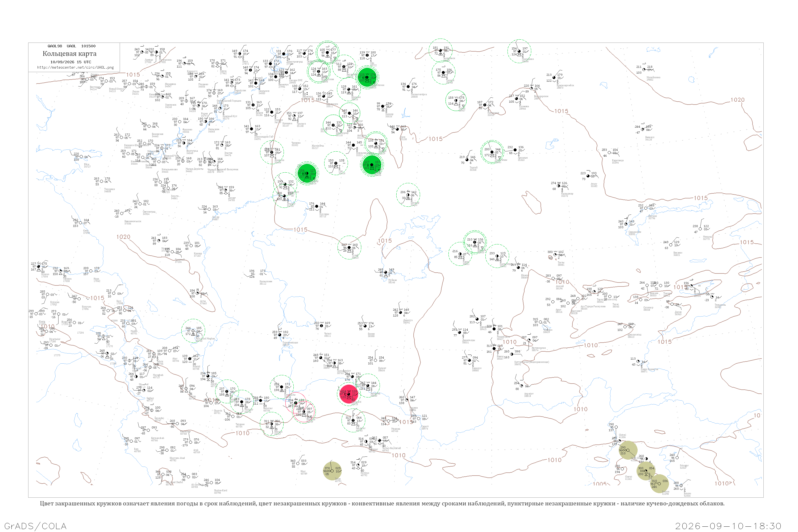Click the QAOL98 UAOL 101500 header code

[x=72, y=46]
